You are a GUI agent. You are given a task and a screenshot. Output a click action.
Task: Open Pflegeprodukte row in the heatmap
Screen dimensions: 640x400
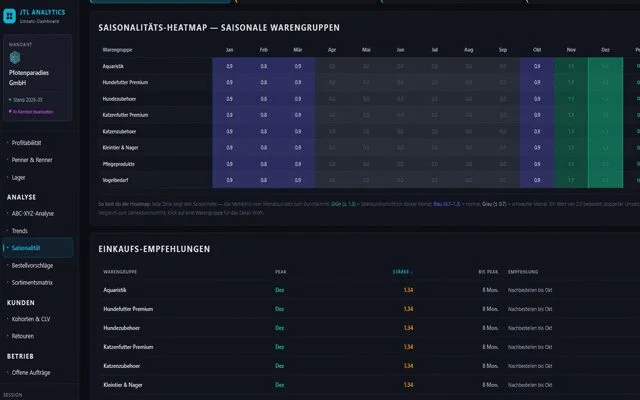point(118,164)
